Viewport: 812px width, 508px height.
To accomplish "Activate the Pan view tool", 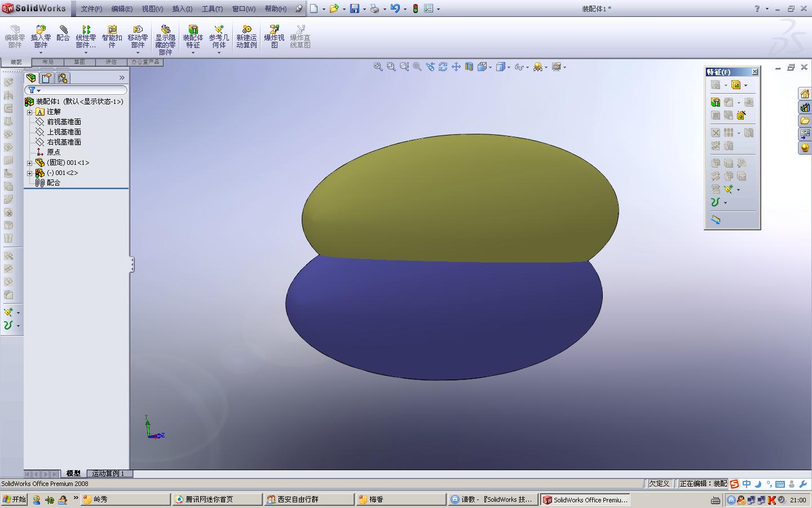I will 456,67.
